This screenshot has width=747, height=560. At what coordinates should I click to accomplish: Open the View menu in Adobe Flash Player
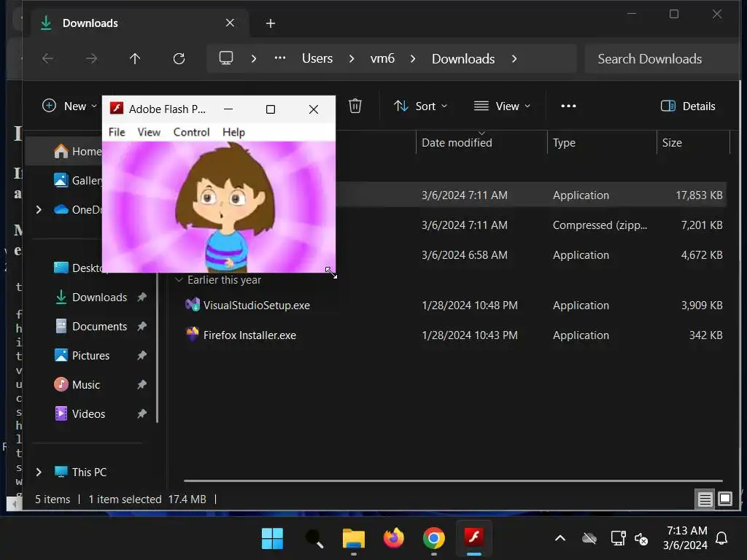pyautogui.click(x=149, y=133)
